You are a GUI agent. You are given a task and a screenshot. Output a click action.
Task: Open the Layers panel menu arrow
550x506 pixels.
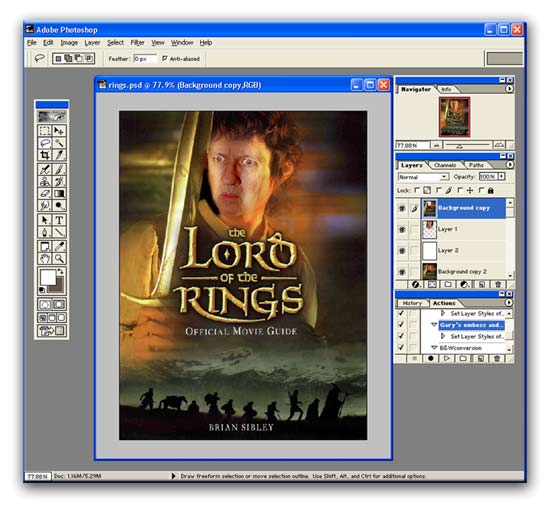click(510, 164)
